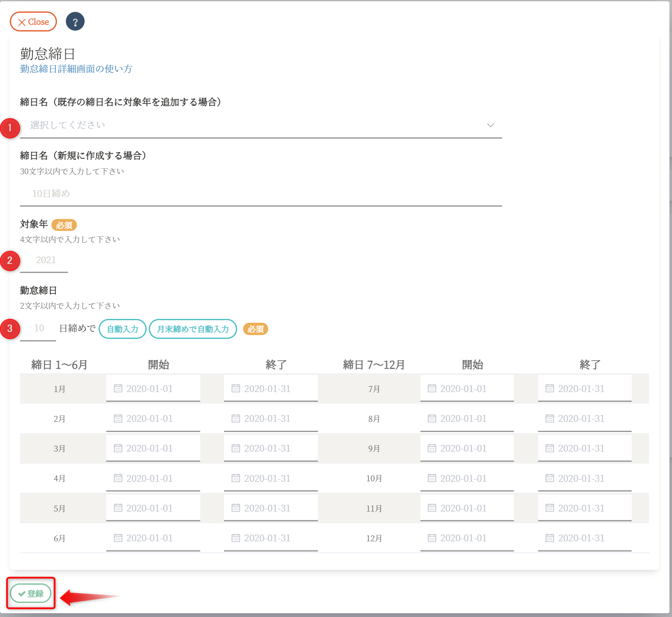Click calendar icon in January end date
Screen dimensions: 672x617
tap(236, 388)
